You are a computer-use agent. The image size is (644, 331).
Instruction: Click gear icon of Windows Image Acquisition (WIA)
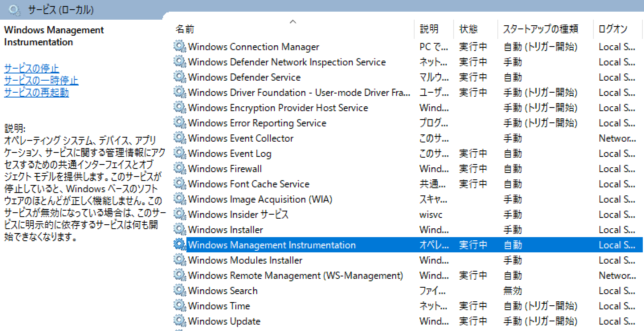180,199
